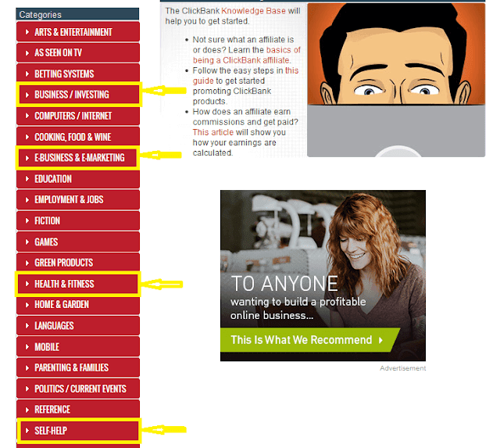This screenshot has width=500, height=448.
Task: Open the Reference category
Action: (x=78, y=410)
